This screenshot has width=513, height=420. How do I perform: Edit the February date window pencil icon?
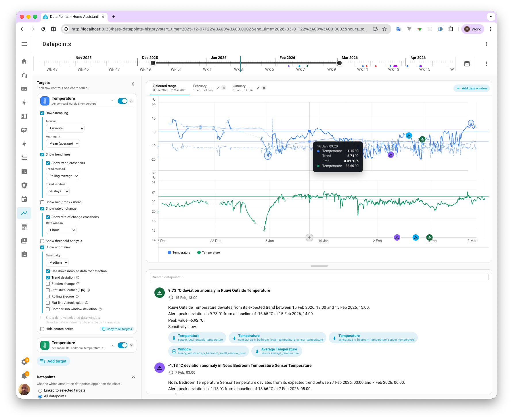(218, 88)
